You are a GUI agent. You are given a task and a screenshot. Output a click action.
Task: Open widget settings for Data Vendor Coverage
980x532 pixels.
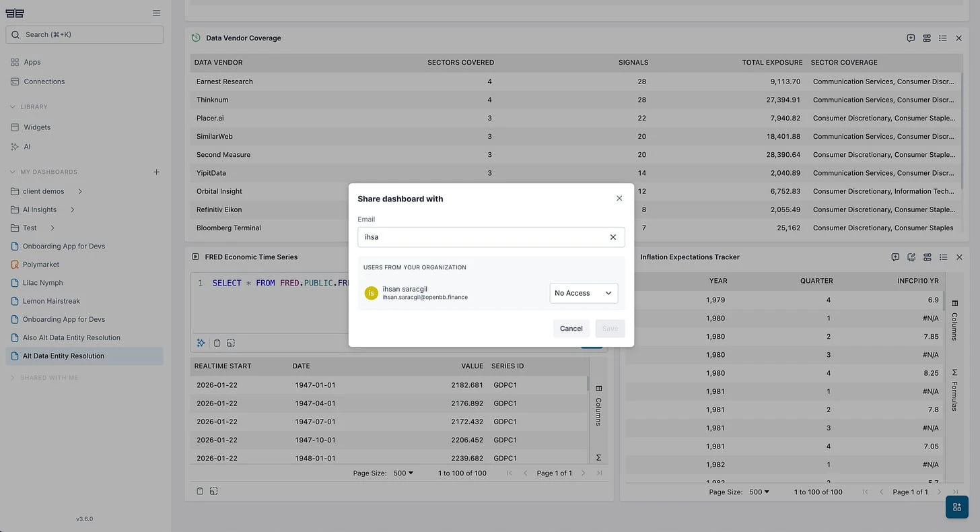click(928, 38)
